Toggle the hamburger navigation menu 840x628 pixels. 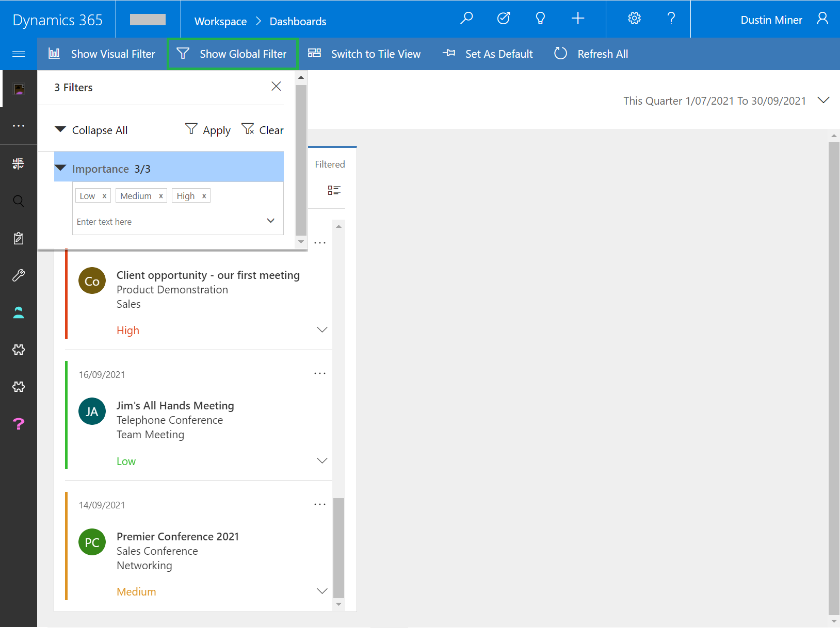pyautogui.click(x=19, y=54)
